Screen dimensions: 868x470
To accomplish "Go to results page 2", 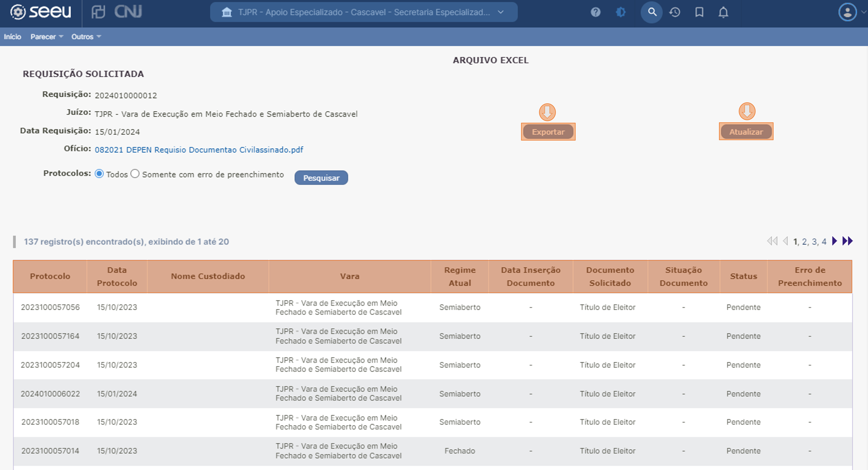I will [804, 242].
